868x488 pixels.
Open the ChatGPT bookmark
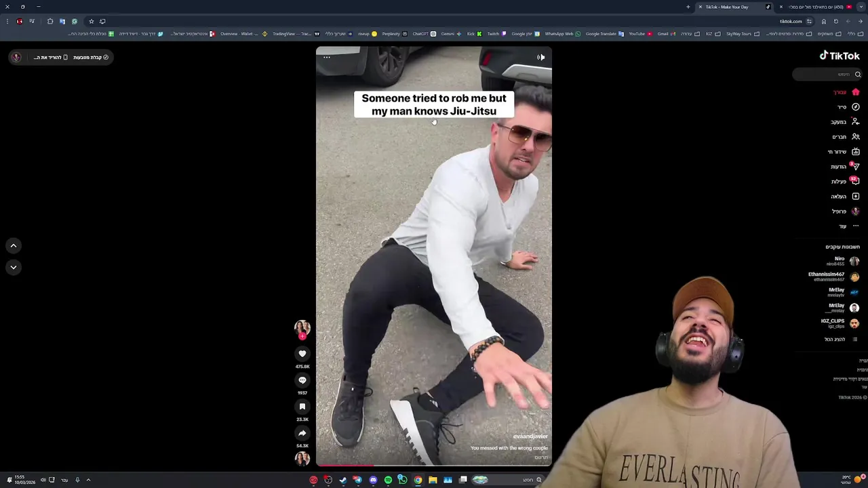(424, 34)
